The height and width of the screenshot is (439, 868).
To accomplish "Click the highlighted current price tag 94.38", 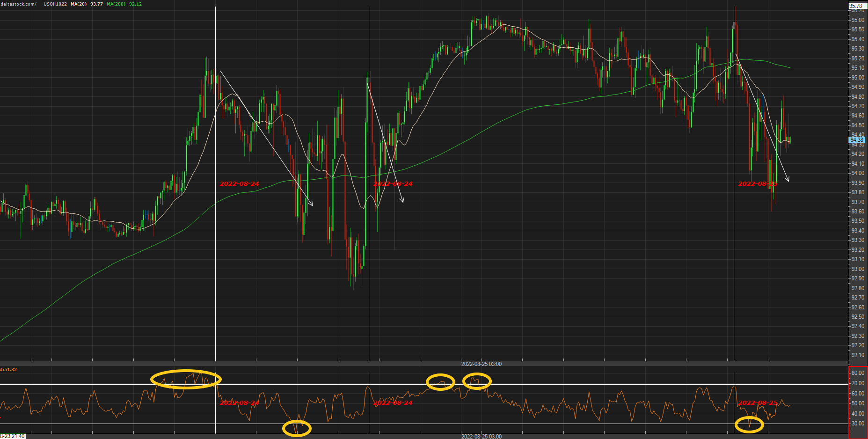I will (x=857, y=140).
